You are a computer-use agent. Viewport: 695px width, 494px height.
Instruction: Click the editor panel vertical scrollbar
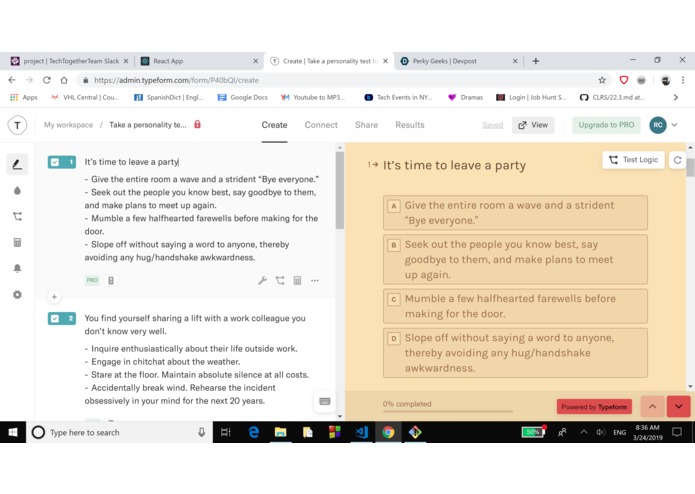click(x=340, y=191)
